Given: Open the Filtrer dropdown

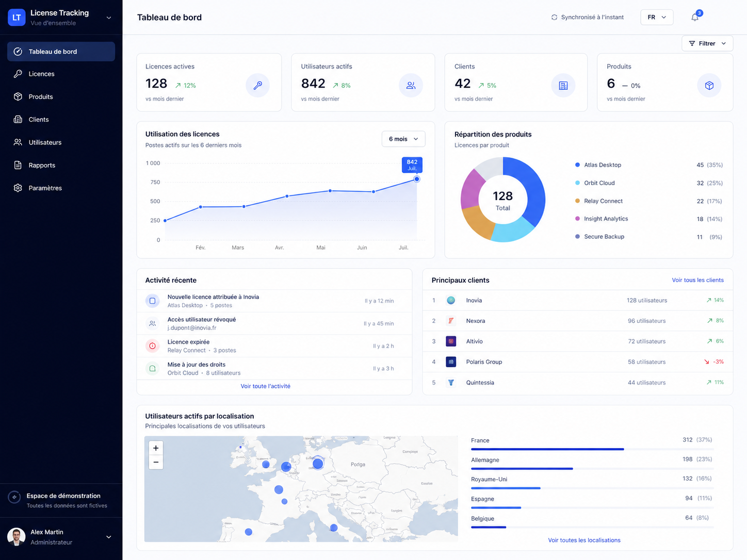Looking at the screenshot, I should pos(707,43).
